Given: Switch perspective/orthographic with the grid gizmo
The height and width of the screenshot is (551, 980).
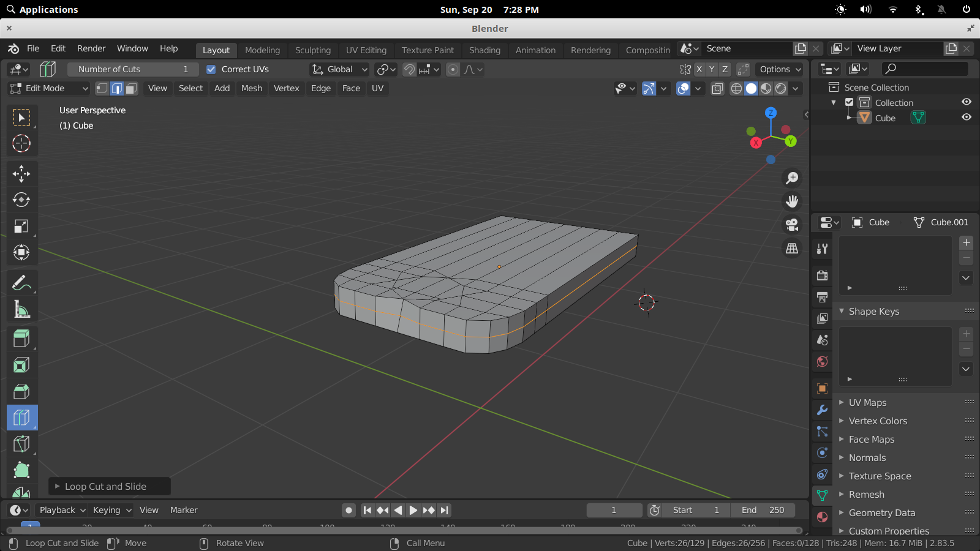Looking at the screenshot, I should (792, 248).
